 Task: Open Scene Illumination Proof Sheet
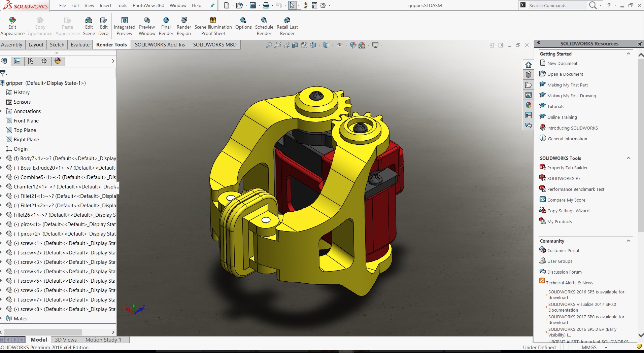(213, 26)
